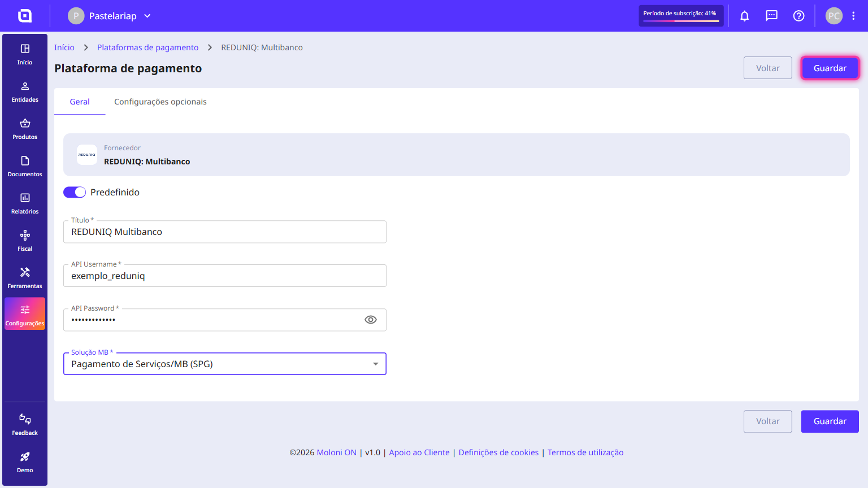Click the top Voltar button
Image resolution: width=868 pixels, height=488 pixels.
tap(768, 68)
